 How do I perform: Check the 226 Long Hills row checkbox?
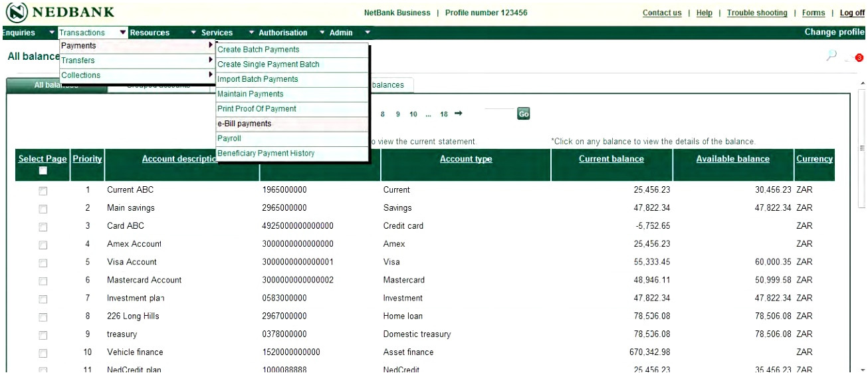point(43,316)
